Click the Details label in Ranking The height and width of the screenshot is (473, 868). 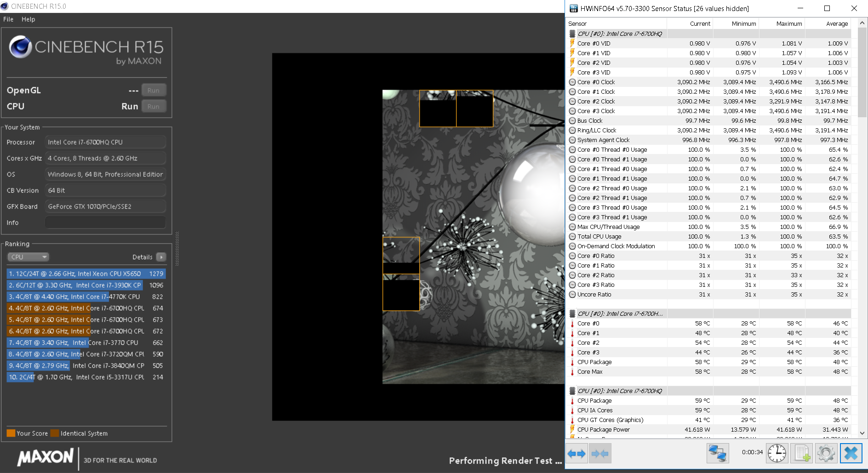pos(143,257)
